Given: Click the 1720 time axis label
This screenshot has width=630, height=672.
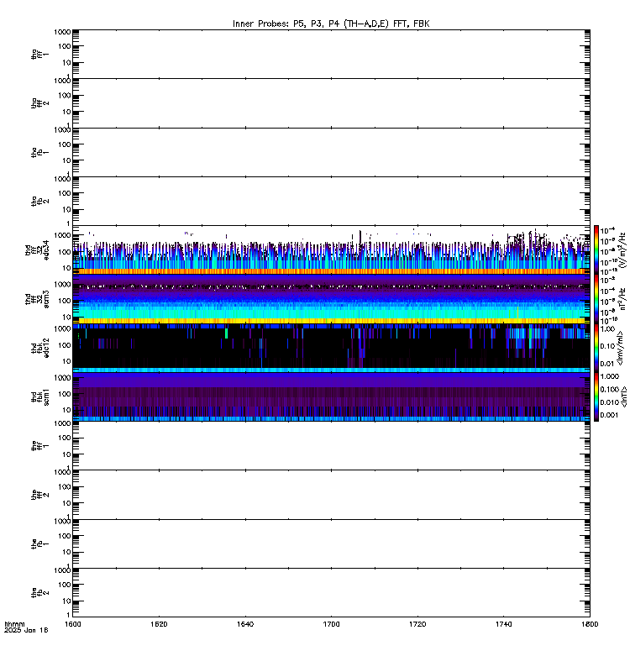Looking at the screenshot, I should coord(417,624).
